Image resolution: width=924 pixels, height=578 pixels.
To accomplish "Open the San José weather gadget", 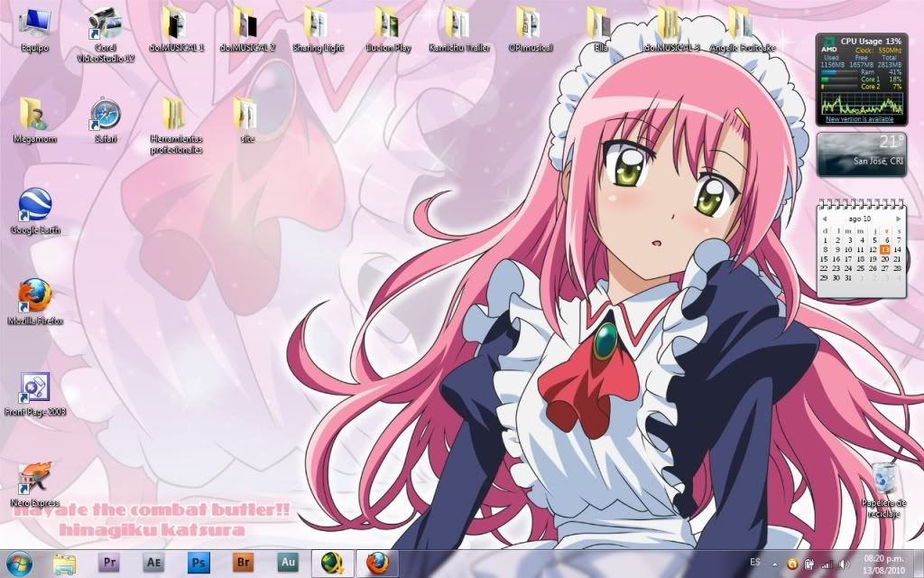I will click(x=861, y=154).
